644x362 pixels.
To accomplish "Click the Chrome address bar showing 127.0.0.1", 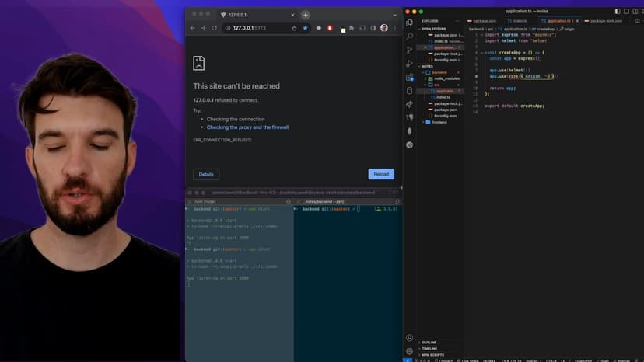I will coord(257,28).
